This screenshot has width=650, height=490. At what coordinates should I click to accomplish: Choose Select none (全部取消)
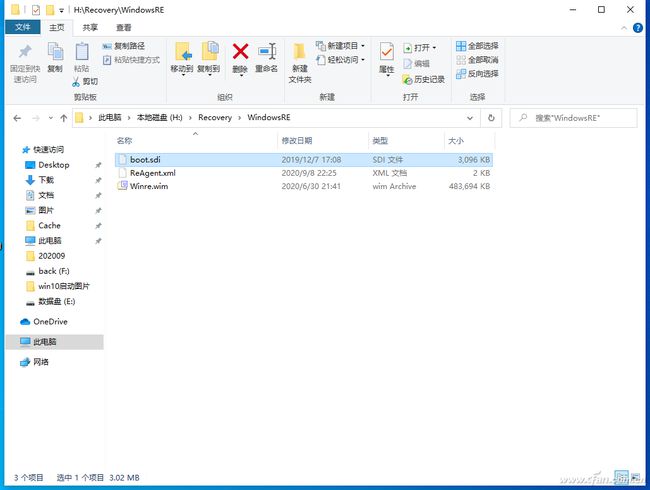click(x=476, y=60)
